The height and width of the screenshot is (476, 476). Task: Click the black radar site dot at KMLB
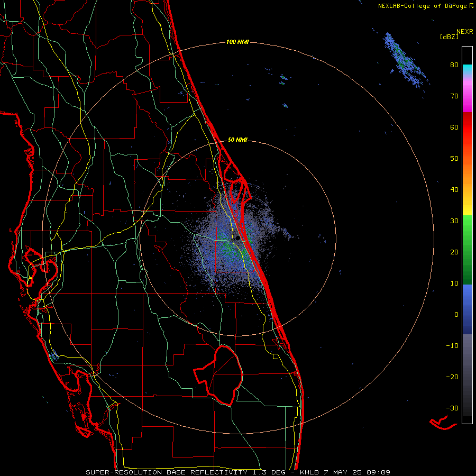(x=237, y=238)
